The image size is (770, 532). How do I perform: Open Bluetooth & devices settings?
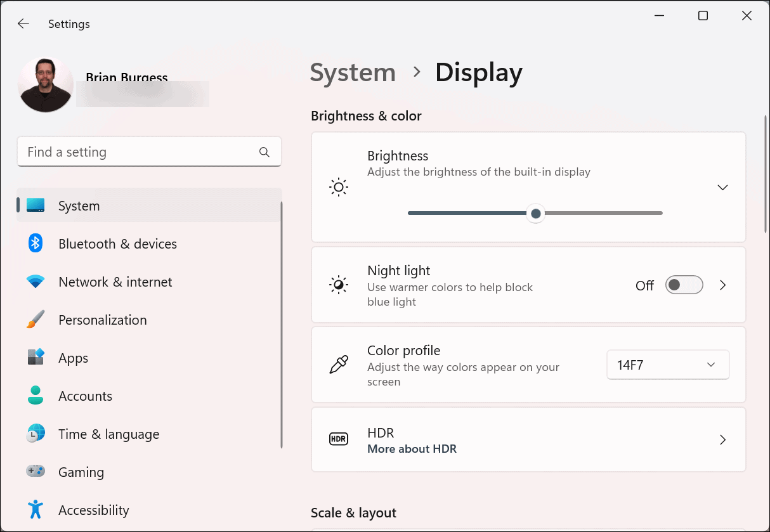pos(35,243)
